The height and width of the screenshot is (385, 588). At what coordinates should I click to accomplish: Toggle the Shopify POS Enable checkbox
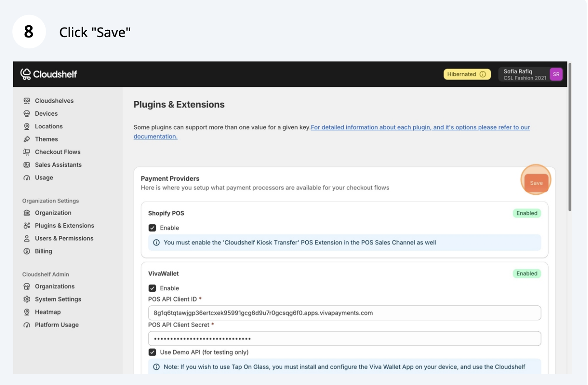pyautogui.click(x=152, y=228)
